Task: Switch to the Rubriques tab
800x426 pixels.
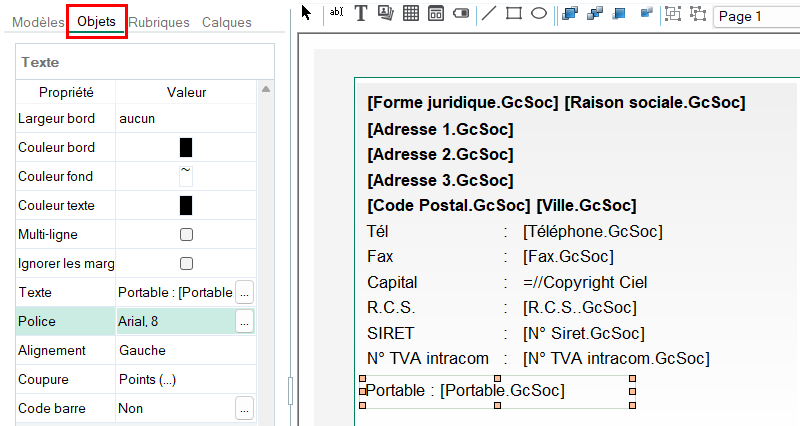Action: [159, 22]
